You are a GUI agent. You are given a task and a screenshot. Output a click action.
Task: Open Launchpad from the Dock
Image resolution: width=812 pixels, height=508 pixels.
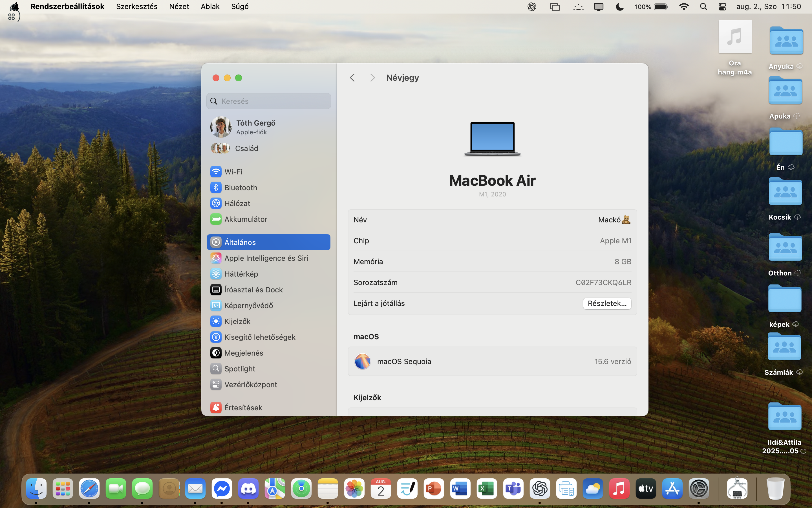63,489
